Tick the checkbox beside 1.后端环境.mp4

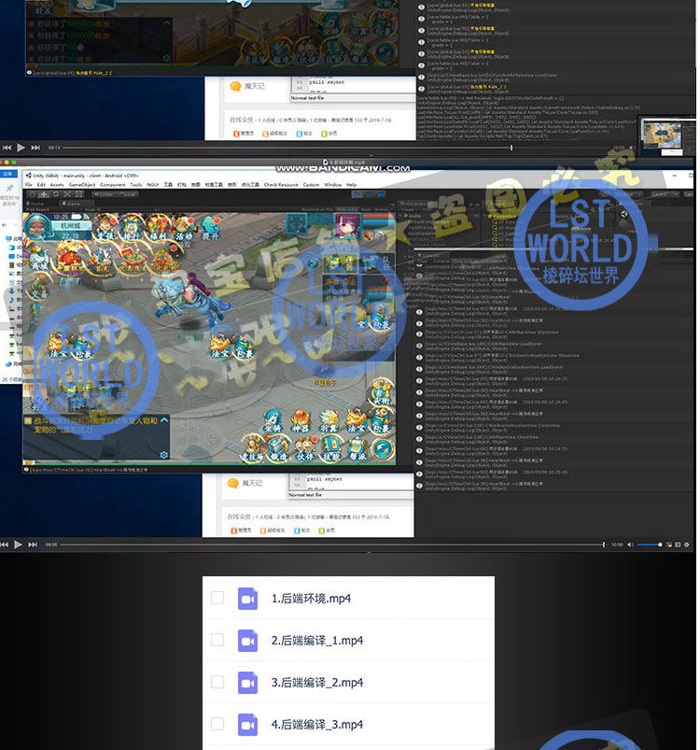(217, 598)
